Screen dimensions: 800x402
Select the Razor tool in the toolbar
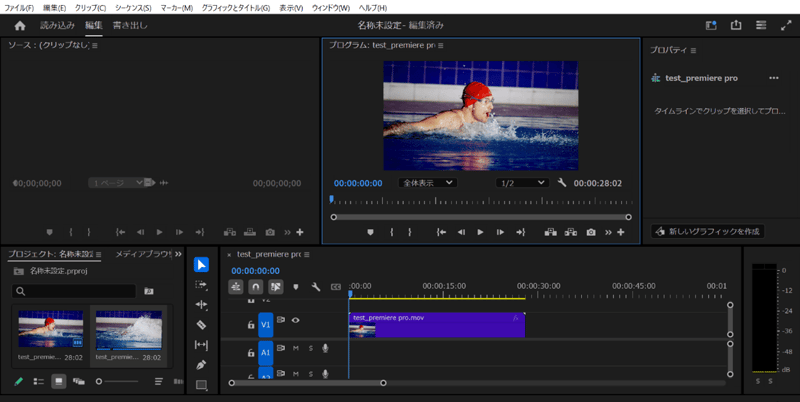(x=201, y=325)
